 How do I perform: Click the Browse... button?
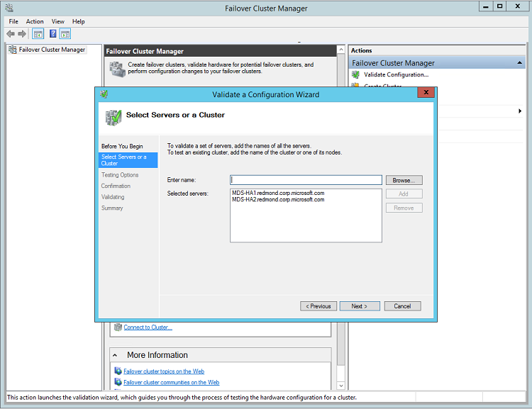tap(404, 181)
